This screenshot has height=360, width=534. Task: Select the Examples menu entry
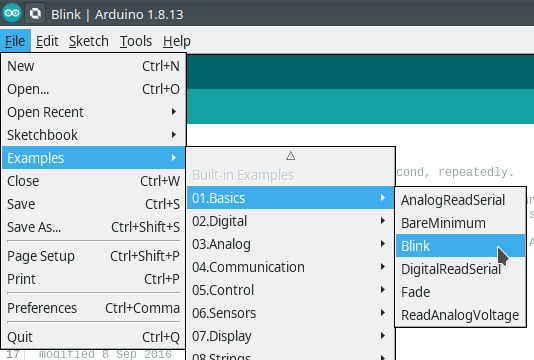pyautogui.click(x=93, y=158)
